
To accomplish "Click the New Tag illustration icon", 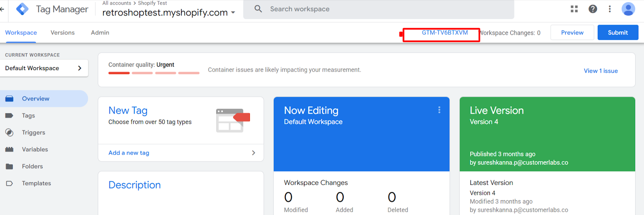I will (x=233, y=120).
